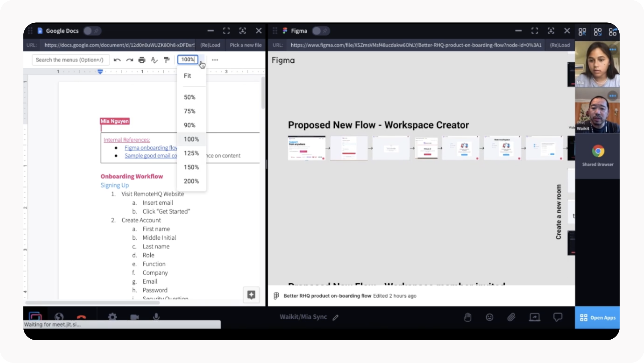The image size is (644, 363).
Task: Expand the three-dots more toolbar options
Action: click(215, 60)
